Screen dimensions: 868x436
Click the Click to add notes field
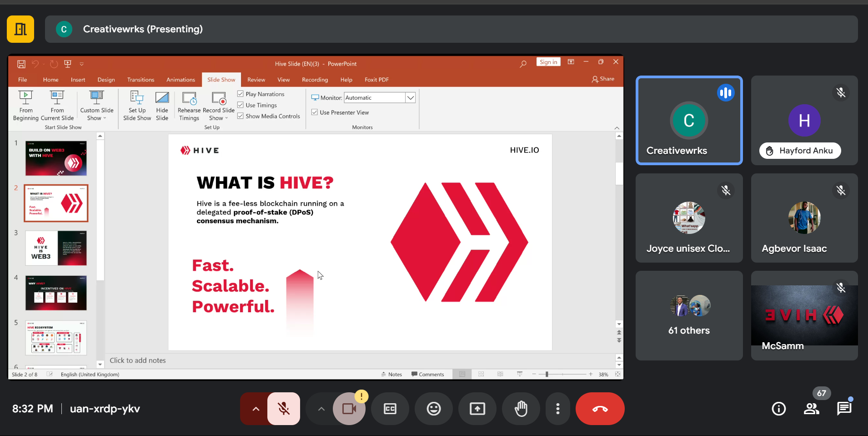[359, 360]
